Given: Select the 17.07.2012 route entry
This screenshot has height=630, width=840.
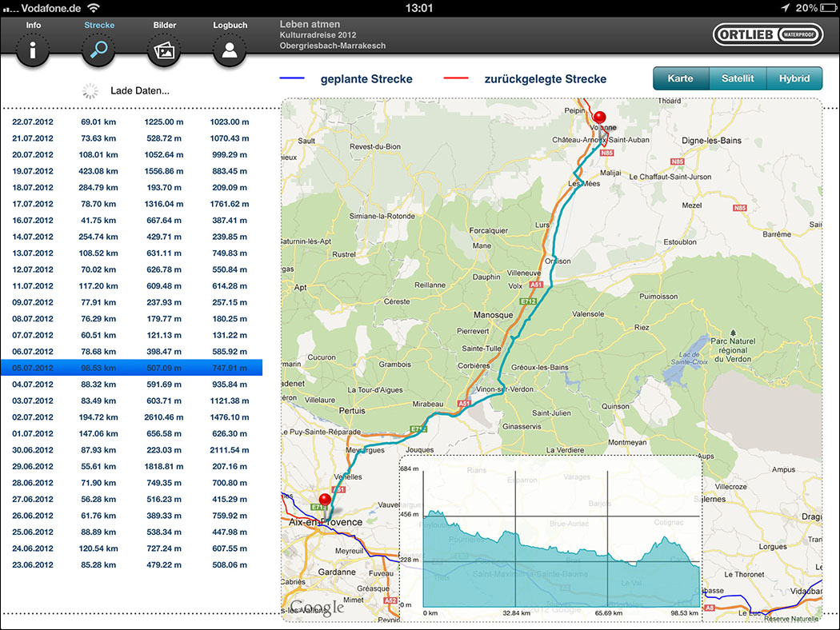Looking at the screenshot, I should click(x=131, y=204).
